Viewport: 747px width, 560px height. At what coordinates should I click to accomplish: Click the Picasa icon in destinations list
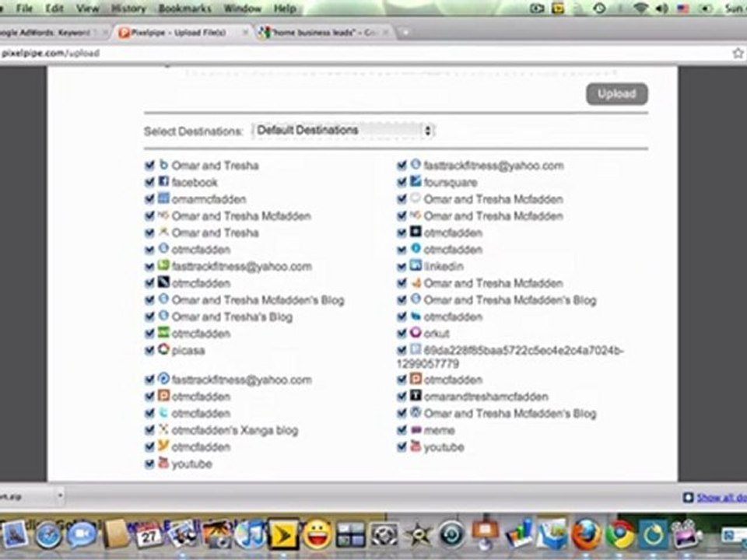pos(163,349)
